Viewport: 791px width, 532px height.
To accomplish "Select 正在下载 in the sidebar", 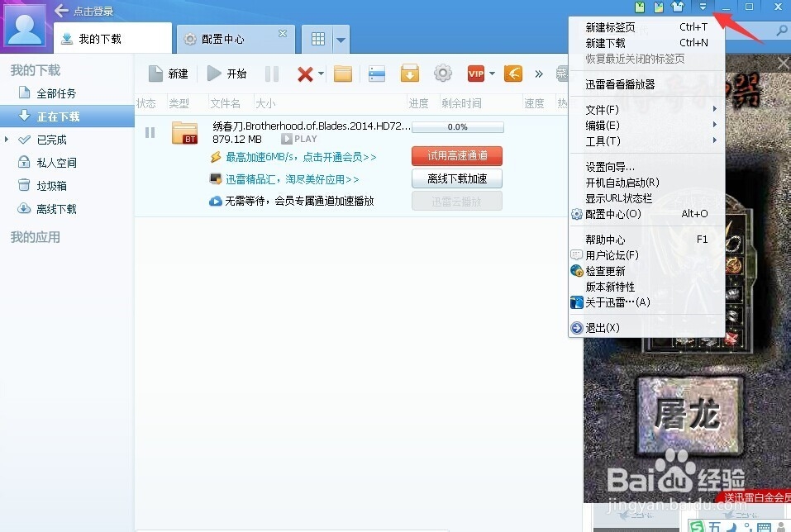I will click(x=68, y=116).
